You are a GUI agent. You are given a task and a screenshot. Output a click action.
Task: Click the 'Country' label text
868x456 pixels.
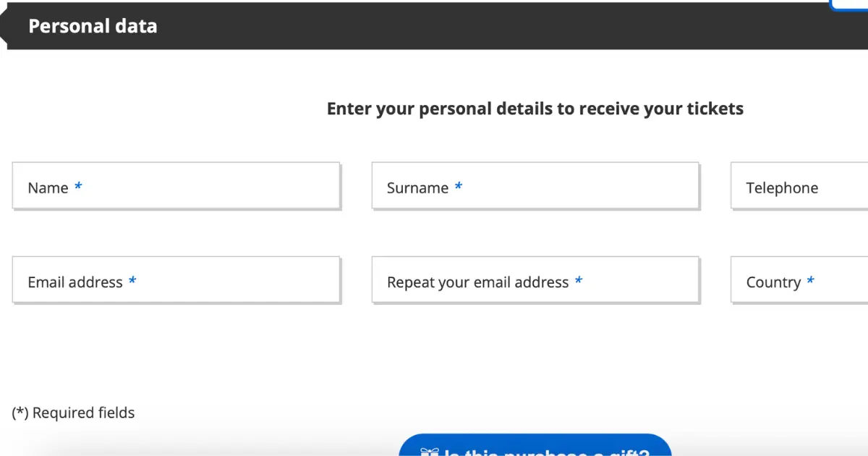click(773, 282)
